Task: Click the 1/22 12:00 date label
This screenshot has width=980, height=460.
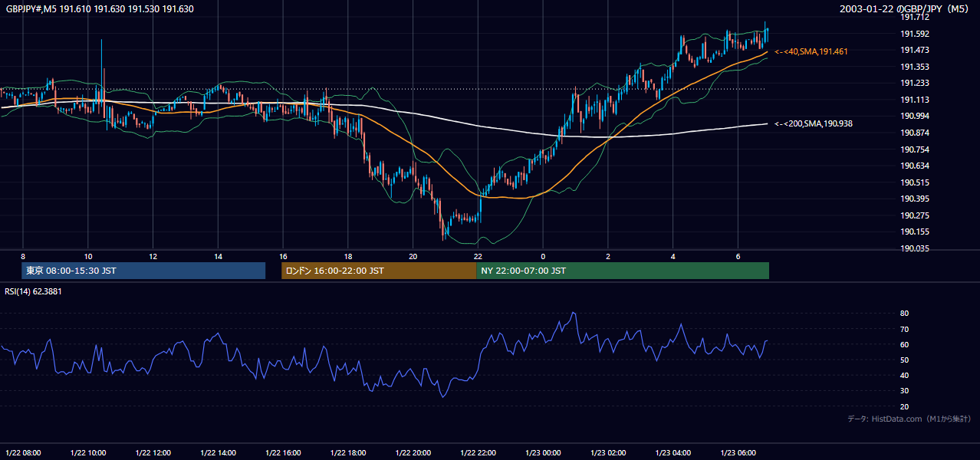Action: [x=153, y=453]
